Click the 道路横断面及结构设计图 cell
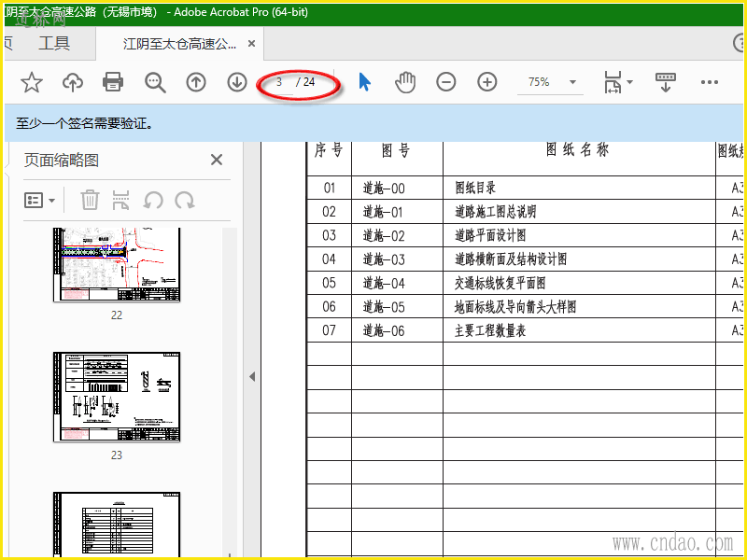This screenshot has width=747, height=560. click(579, 259)
